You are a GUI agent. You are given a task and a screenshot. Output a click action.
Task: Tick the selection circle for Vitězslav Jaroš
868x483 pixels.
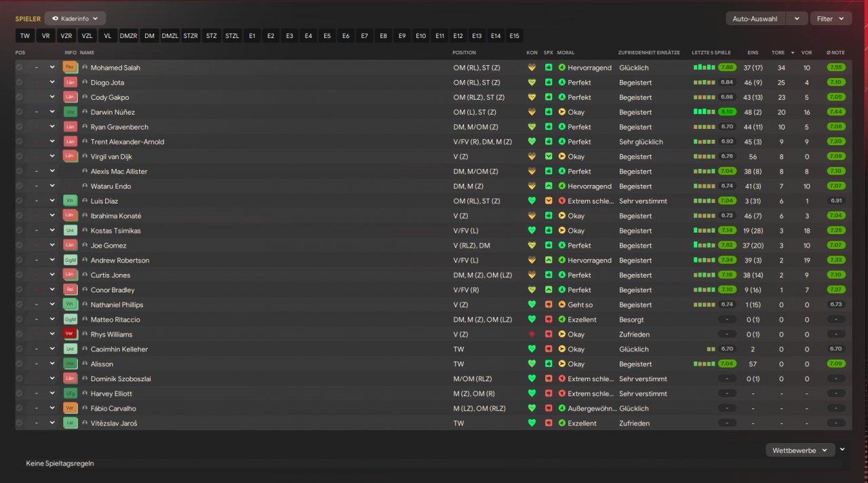tap(19, 423)
